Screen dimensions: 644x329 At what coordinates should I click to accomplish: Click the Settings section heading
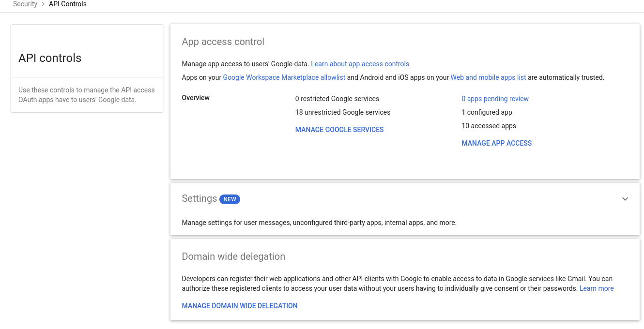click(x=199, y=198)
